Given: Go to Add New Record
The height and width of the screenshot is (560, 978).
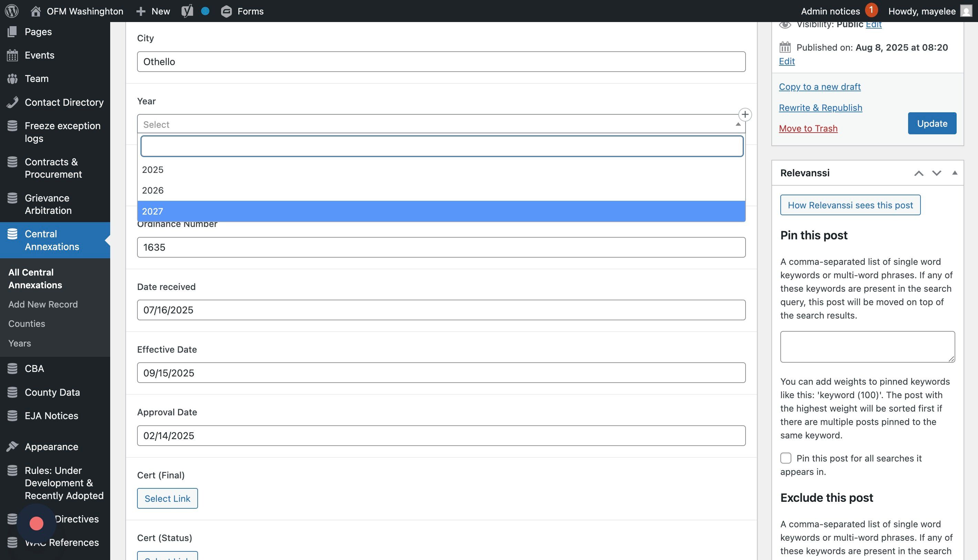Looking at the screenshot, I should (x=43, y=304).
